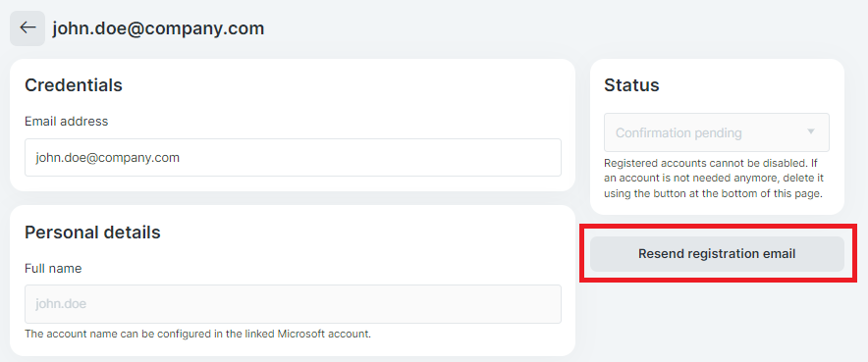Click the Confirmation pending label text
Image resolution: width=868 pixels, height=362 pixels.
tap(678, 133)
